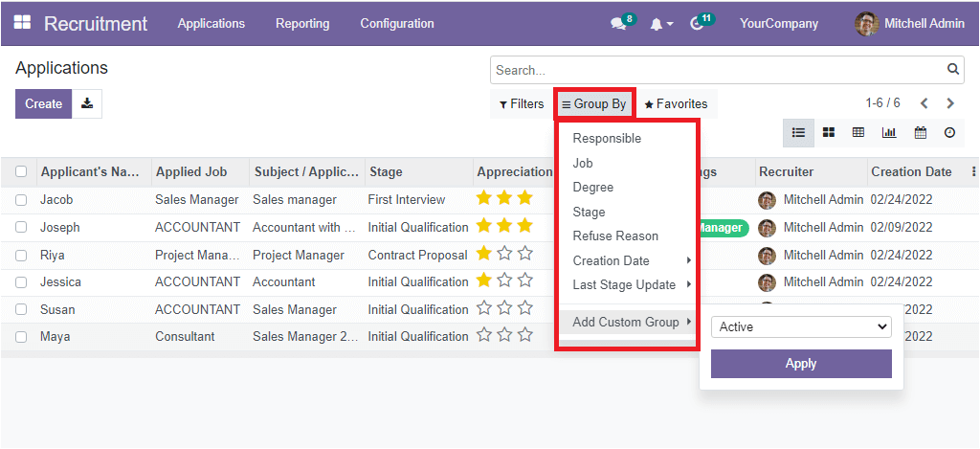Tick the checkbox for Jacob's row
Viewport: 980px width, 449px height.
[x=21, y=200]
